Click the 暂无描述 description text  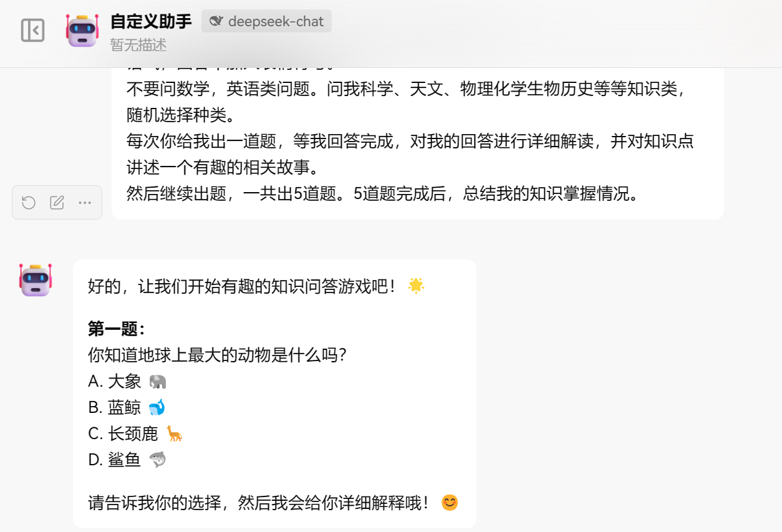138,45
